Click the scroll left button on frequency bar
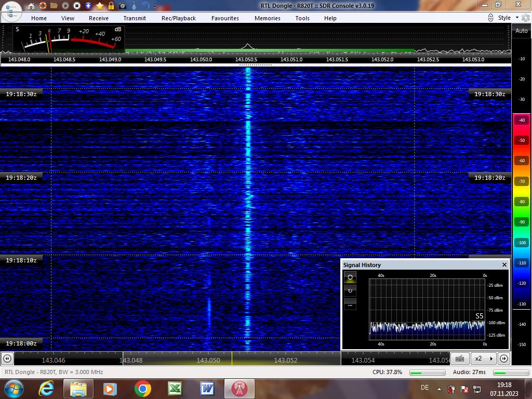This screenshot has width=532, height=399. [x=7, y=358]
